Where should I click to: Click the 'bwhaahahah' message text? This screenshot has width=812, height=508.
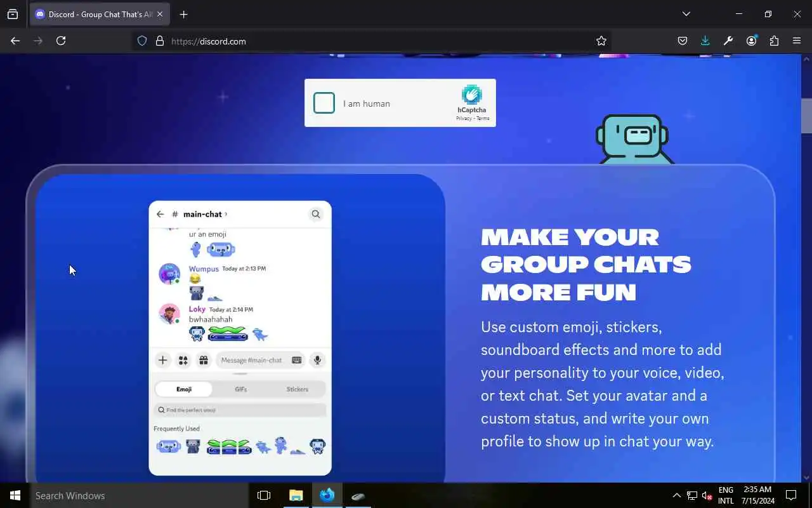point(211,319)
